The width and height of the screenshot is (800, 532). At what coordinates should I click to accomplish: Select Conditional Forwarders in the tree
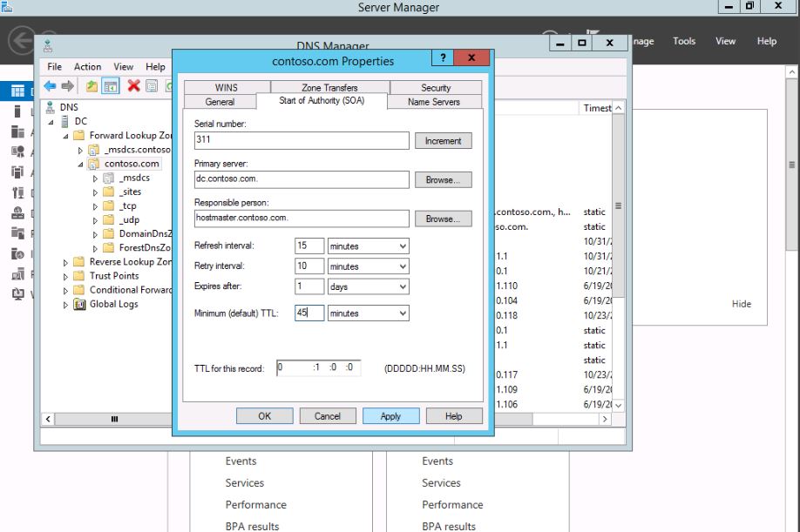point(131,290)
